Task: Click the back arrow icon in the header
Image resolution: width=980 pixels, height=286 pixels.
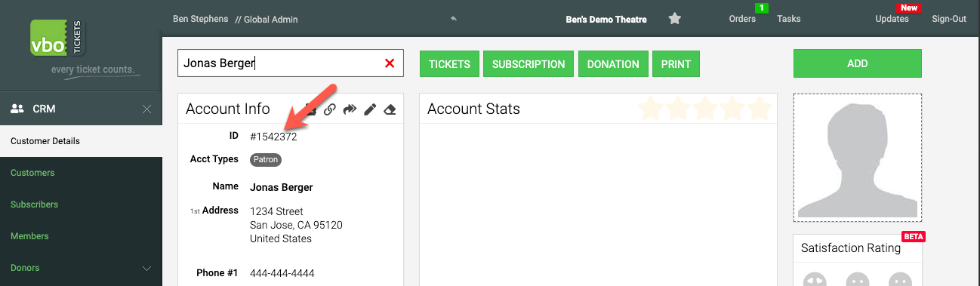Action: click(x=453, y=19)
